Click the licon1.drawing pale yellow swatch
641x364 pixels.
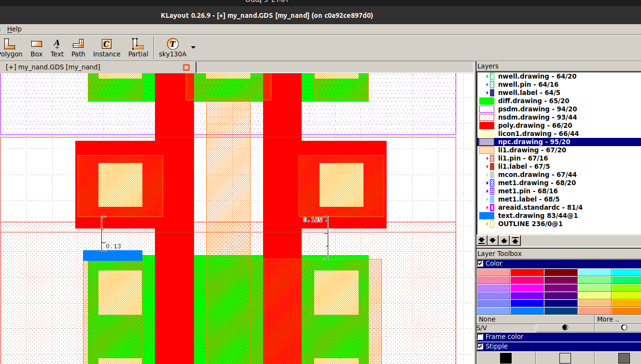(487, 134)
